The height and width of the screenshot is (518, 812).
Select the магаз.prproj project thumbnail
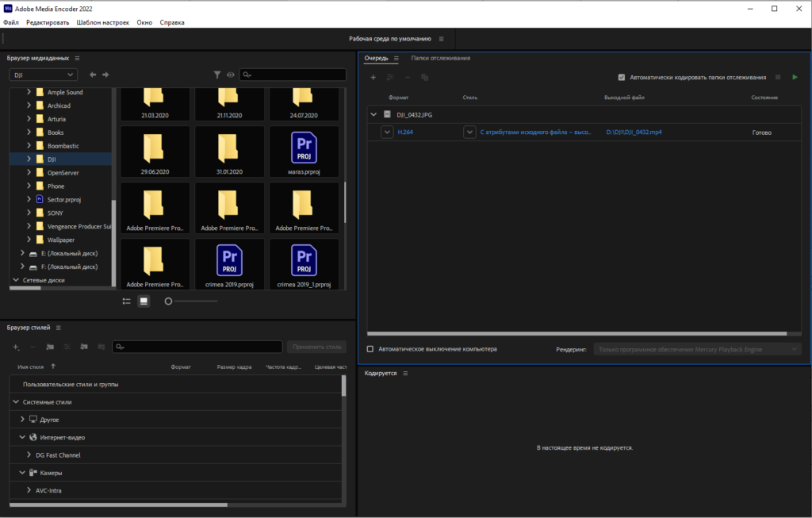click(x=304, y=152)
